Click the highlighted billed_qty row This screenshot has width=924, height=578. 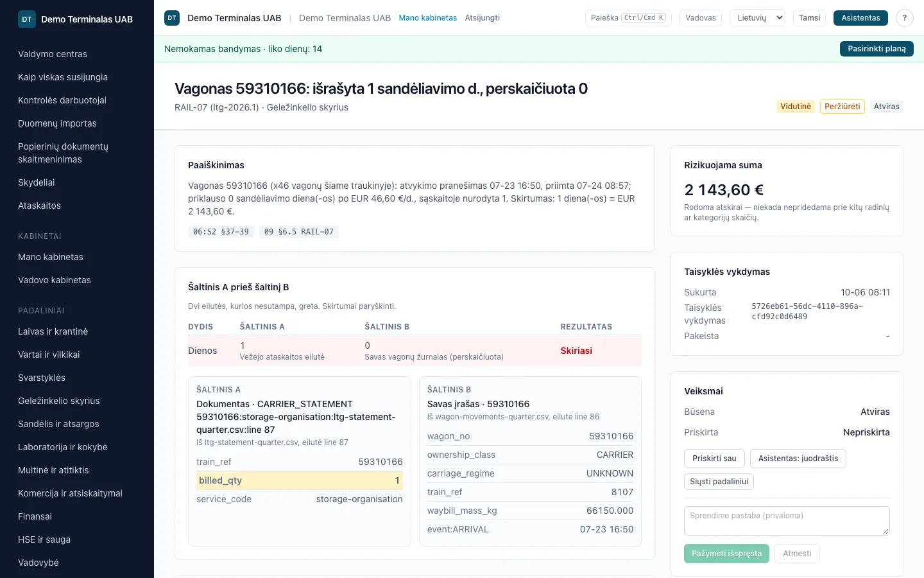pyautogui.click(x=300, y=480)
